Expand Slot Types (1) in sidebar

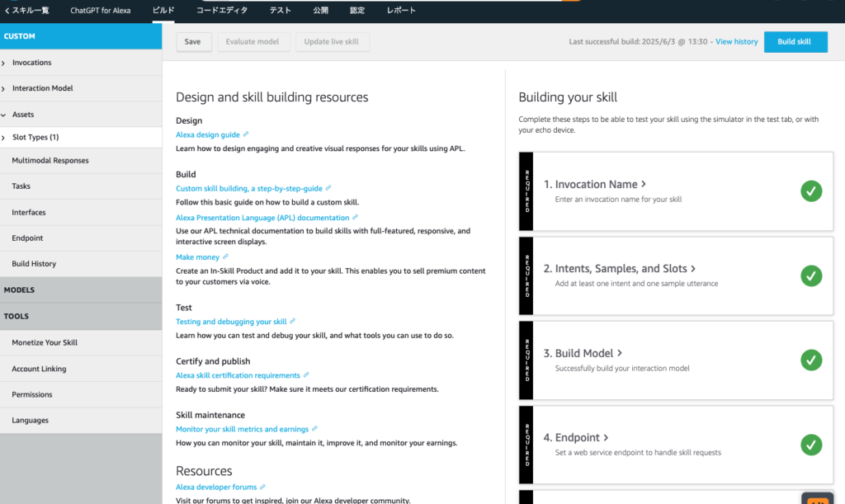tap(3, 138)
